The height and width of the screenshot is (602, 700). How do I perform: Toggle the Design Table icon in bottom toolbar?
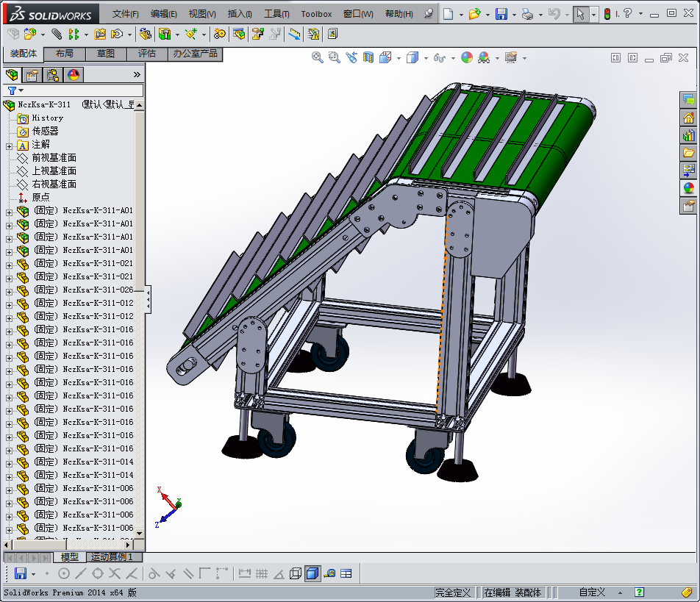coord(346,573)
